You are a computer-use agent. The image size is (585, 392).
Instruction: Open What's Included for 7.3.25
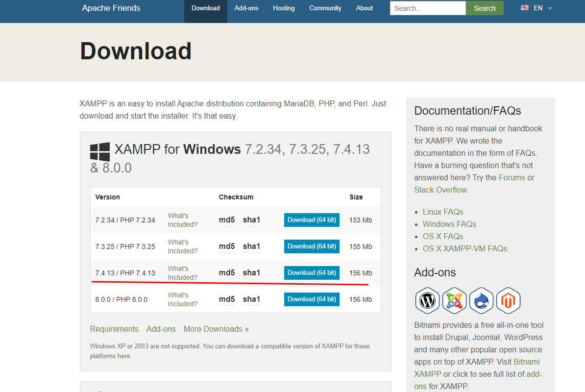[x=182, y=246]
